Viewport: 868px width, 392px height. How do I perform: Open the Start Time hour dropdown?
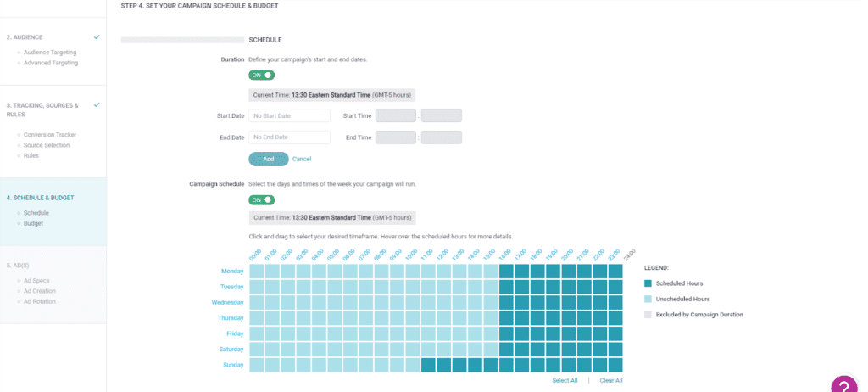pyautogui.click(x=396, y=115)
